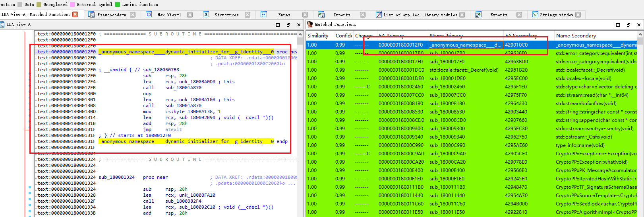
Task: Click the Exports tab icon
Action: point(478,15)
